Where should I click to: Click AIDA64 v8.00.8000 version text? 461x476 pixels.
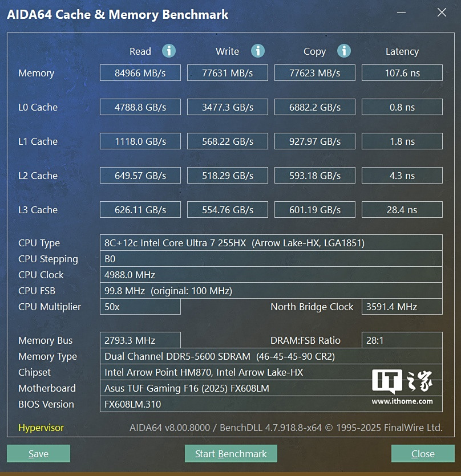[286, 428]
